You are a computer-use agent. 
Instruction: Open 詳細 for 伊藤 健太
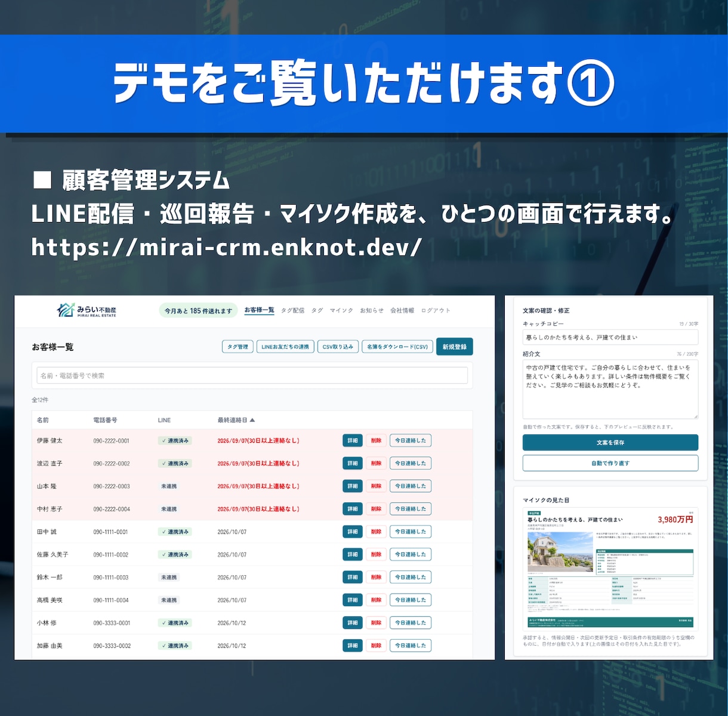point(353,440)
